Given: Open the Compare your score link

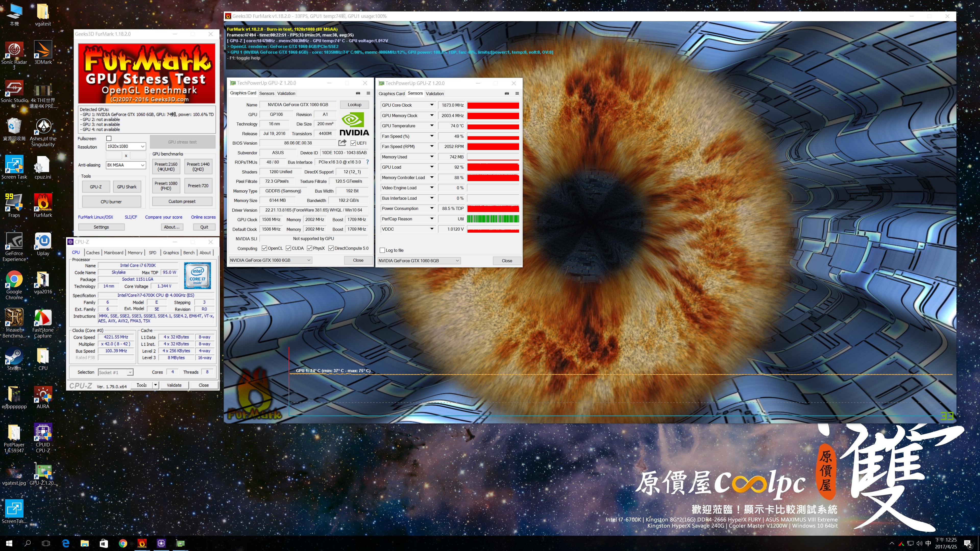Looking at the screenshot, I should (164, 217).
